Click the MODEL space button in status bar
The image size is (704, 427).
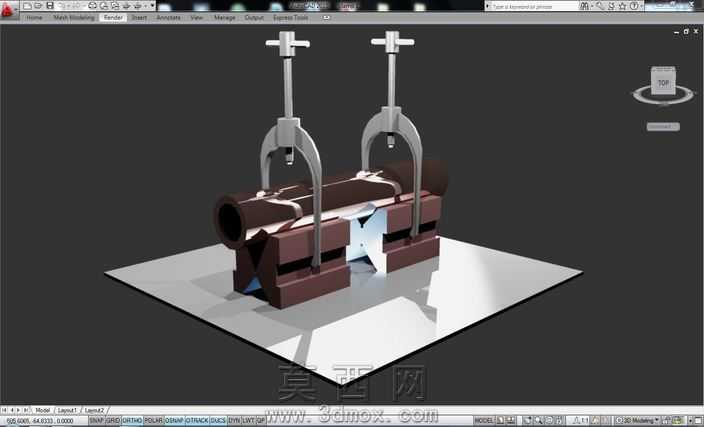click(484, 421)
